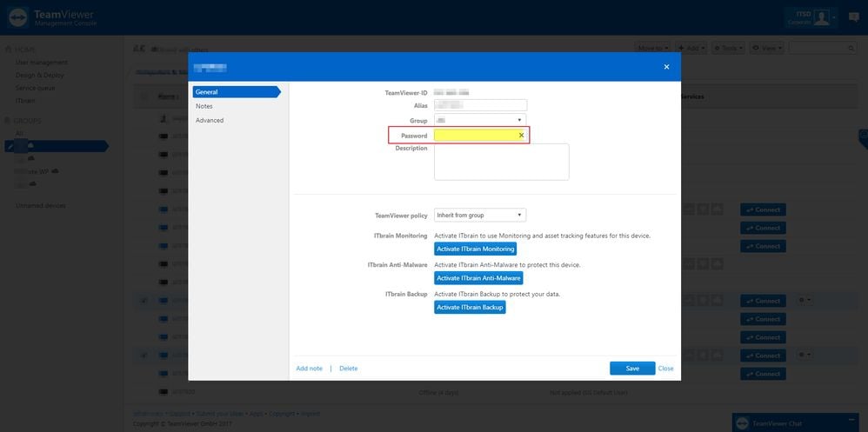Viewport: 868px width, 432px height.
Task: Click into the Description text area
Action: (502, 162)
